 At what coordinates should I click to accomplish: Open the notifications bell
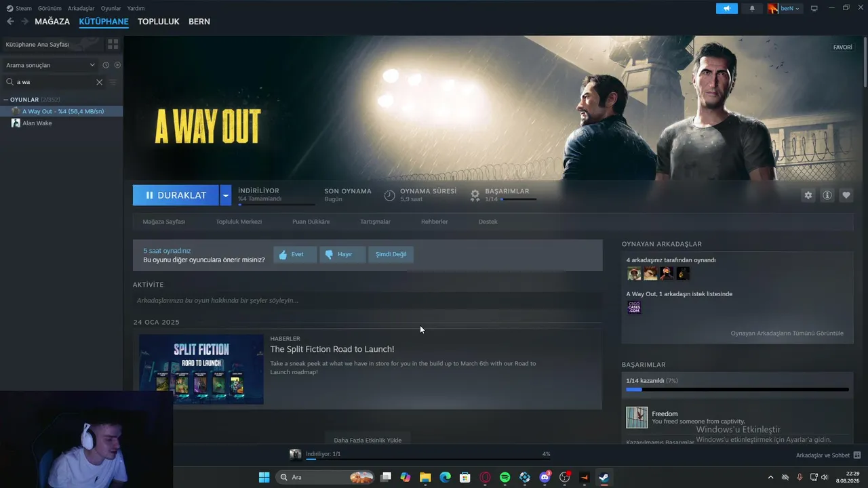[752, 9]
